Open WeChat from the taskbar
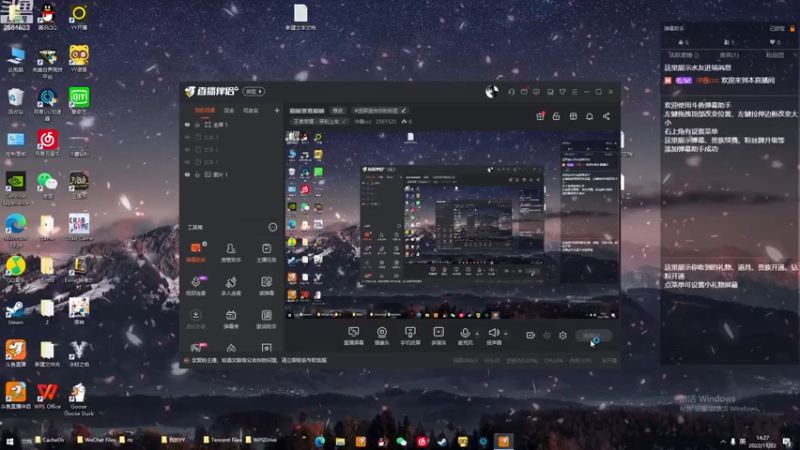 click(402, 441)
